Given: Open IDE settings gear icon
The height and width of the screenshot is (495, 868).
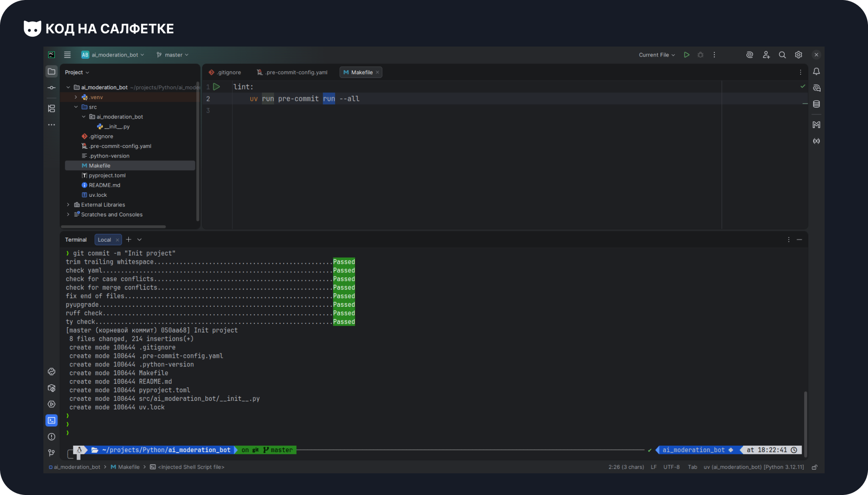Looking at the screenshot, I should click(798, 55).
